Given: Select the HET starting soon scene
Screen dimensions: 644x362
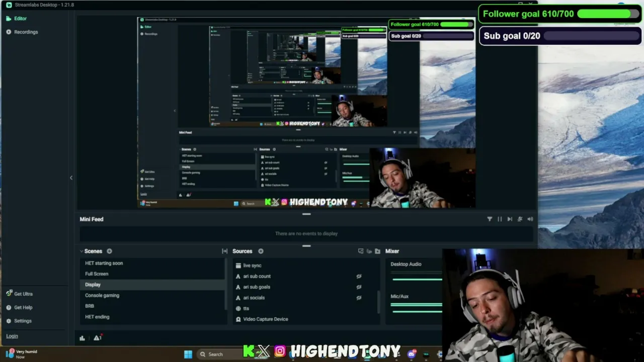Looking at the screenshot, I should [152, 263].
